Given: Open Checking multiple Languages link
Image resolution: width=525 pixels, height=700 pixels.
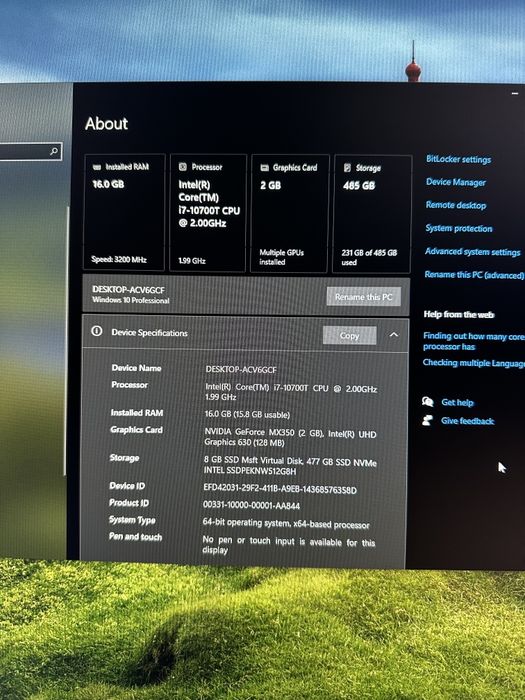Looking at the screenshot, I should [x=474, y=363].
